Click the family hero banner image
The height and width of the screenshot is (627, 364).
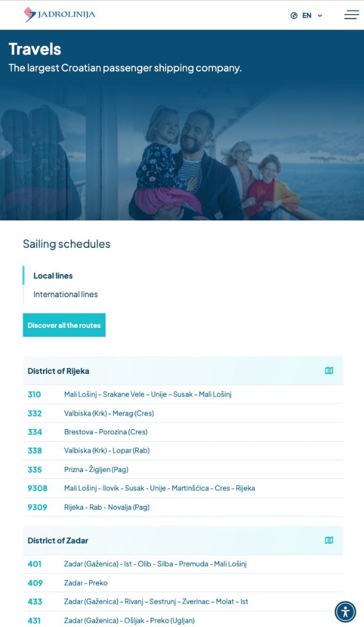182,152
